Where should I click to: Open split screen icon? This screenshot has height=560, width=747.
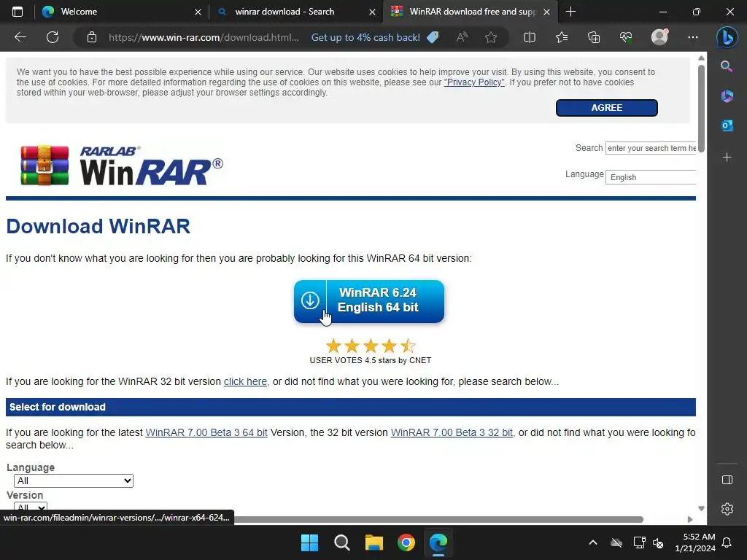pos(530,37)
